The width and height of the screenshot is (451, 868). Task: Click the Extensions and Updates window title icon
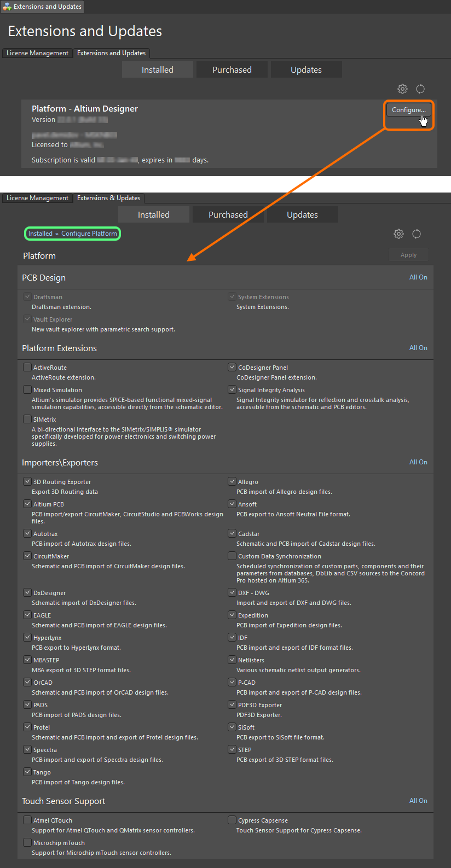7,7
